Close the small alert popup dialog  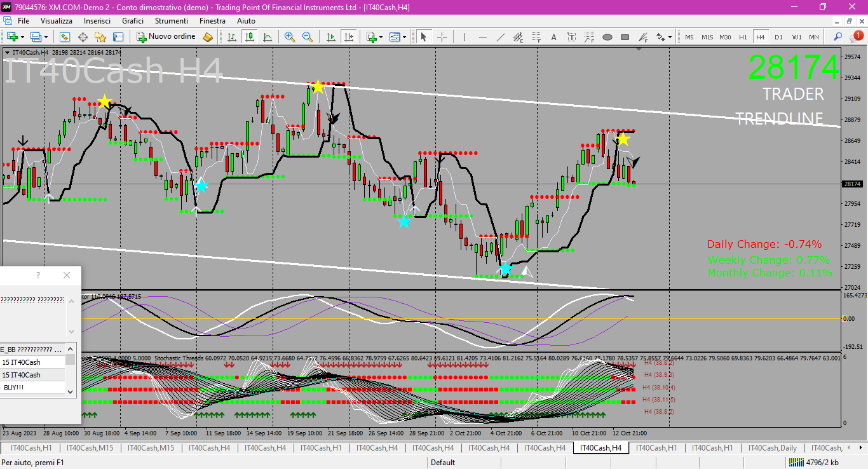tap(67, 275)
